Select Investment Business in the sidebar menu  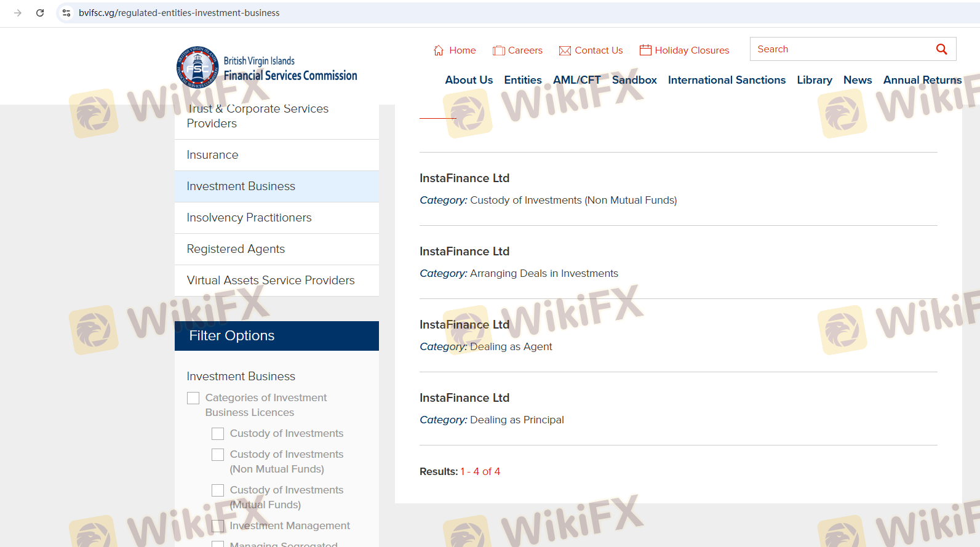click(x=277, y=186)
